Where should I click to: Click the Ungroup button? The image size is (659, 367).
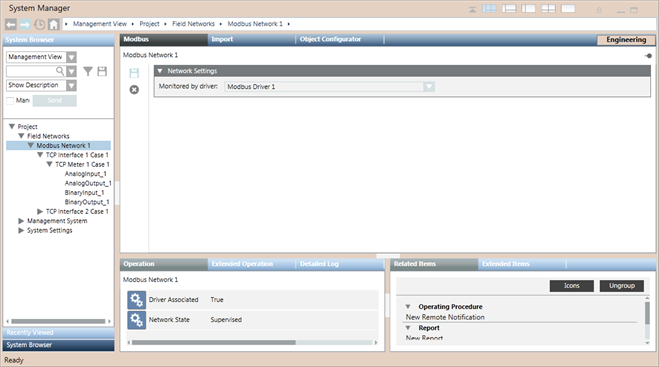622,286
